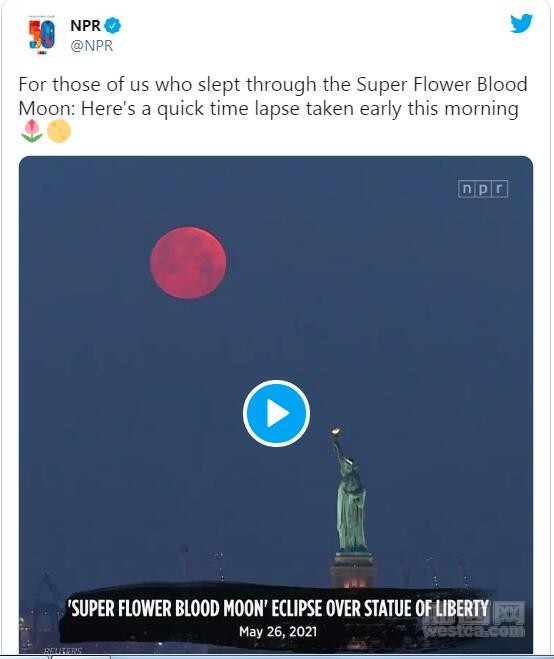The height and width of the screenshot is (659, 554).
Task: Click the red blood moon in the video
Action: 188,263
